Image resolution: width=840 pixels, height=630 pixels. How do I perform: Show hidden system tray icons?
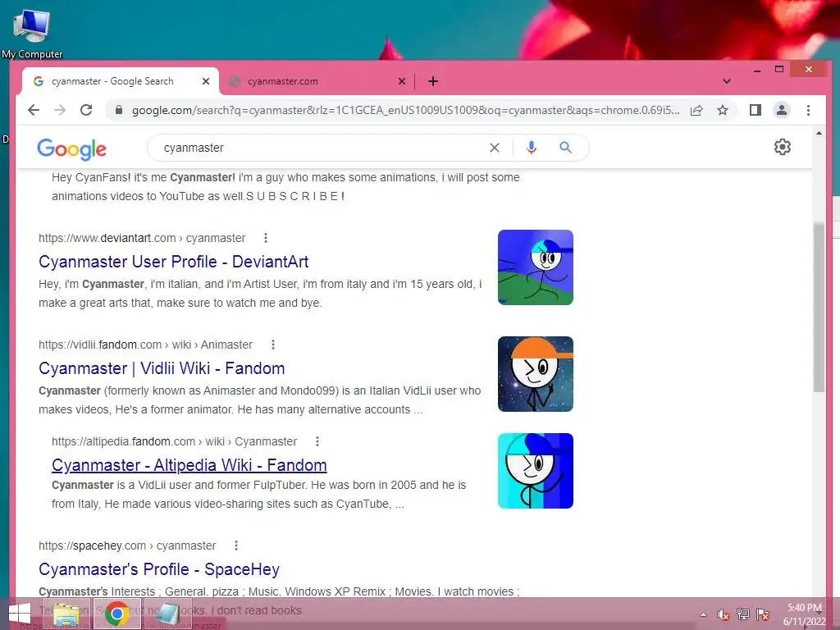(703, 615)
